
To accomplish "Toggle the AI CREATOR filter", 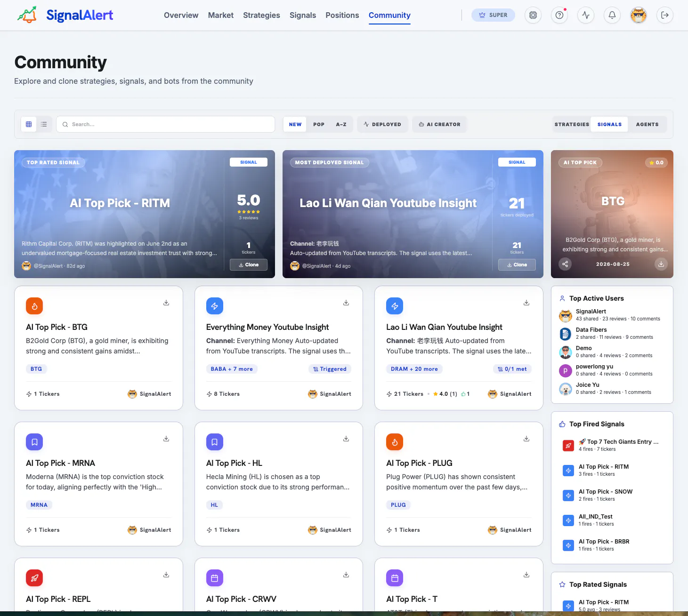I will pos(439,124).
